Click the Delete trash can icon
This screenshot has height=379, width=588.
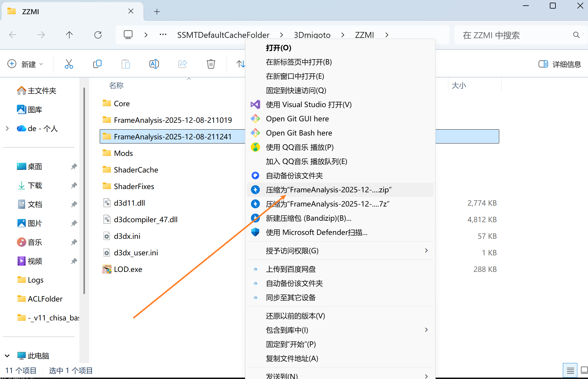tap(211, 64)
